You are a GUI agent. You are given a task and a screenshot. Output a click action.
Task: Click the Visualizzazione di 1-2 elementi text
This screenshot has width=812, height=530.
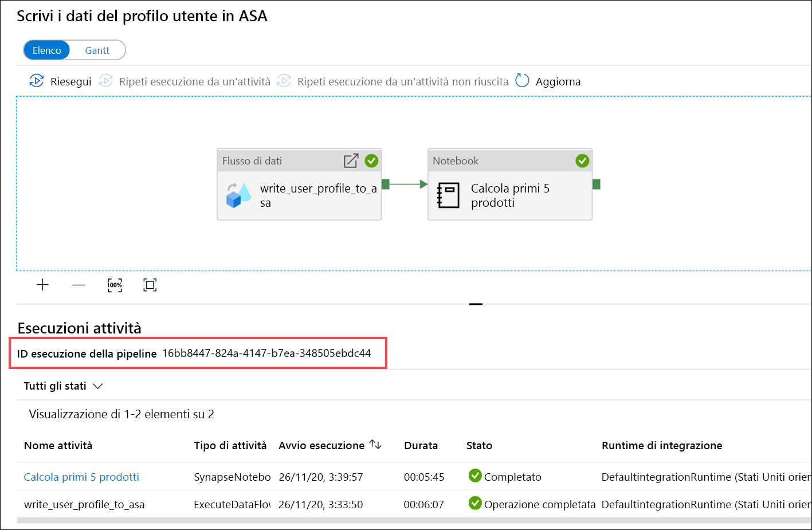pos(121,414)
